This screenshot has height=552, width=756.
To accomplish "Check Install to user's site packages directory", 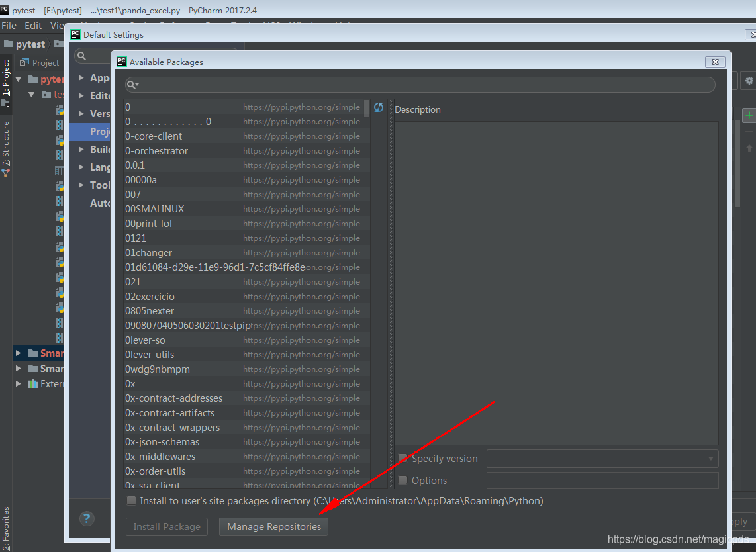I will coord(131,501).
